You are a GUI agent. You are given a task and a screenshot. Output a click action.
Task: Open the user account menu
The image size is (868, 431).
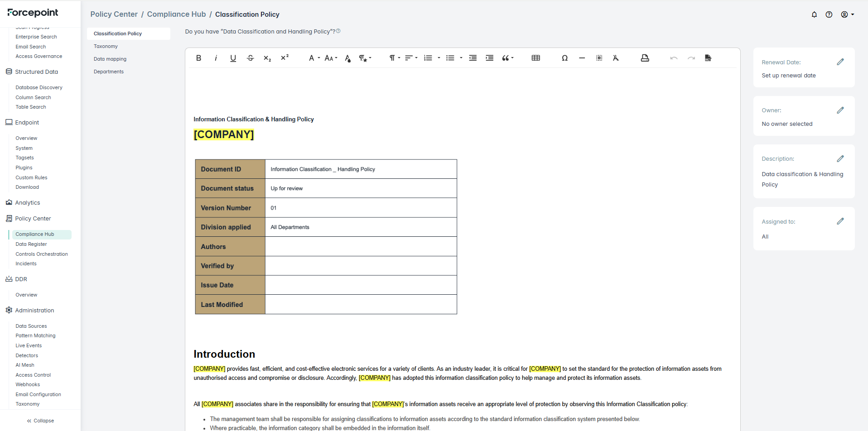pyautogui.click(x=847, y=14)
